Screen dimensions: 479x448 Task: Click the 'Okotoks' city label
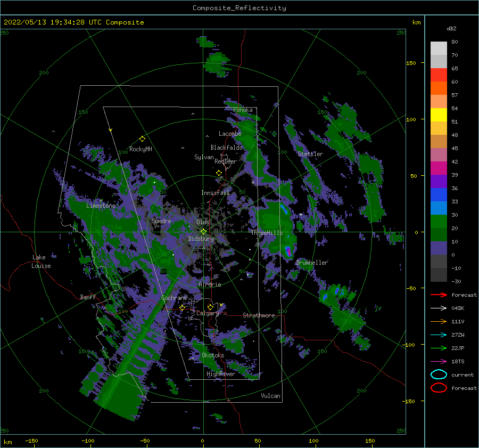pos(213,355)
